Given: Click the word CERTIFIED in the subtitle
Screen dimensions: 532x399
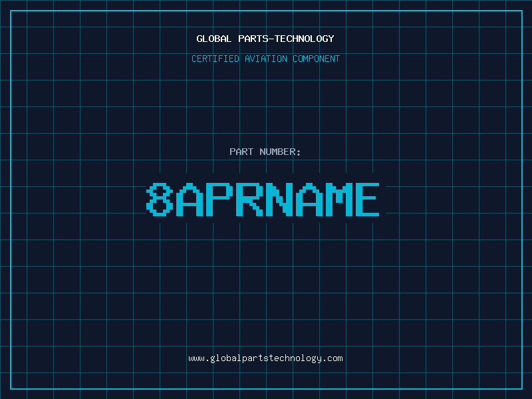Looking at the screenshot, I should tap(215, 59).
